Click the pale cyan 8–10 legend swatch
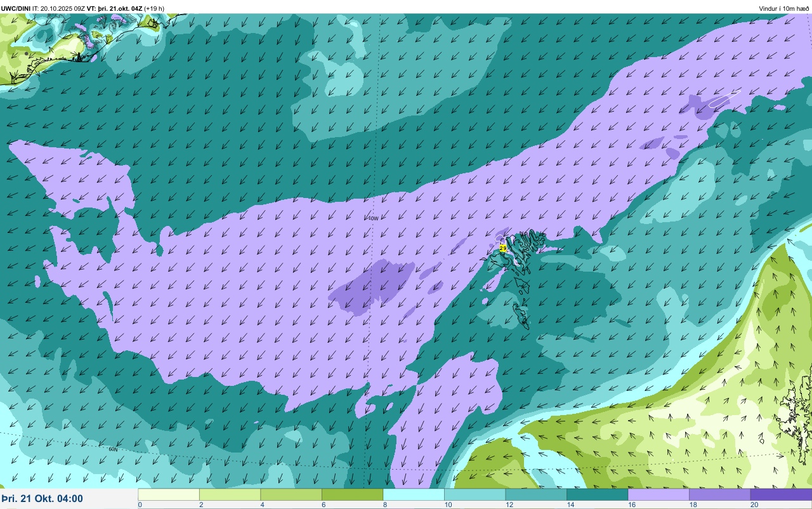This screenshot has width=812, height=509. coord(414,494)
